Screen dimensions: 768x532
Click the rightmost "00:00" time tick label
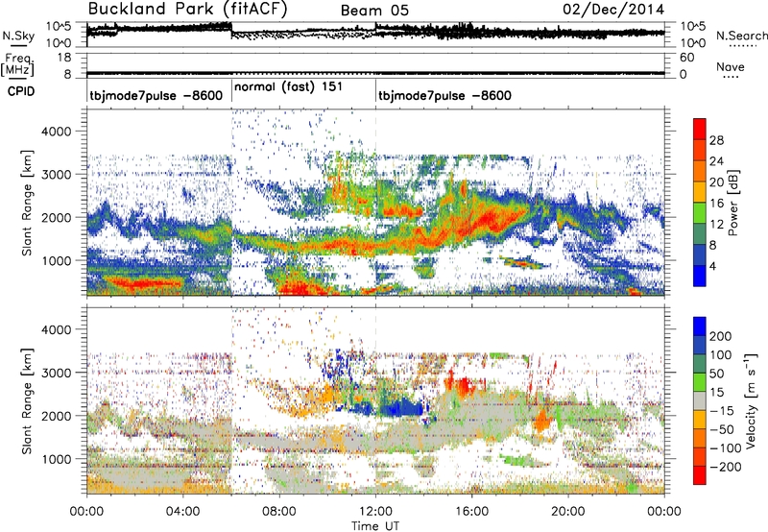pyautogui.click(x=664, y=512)
